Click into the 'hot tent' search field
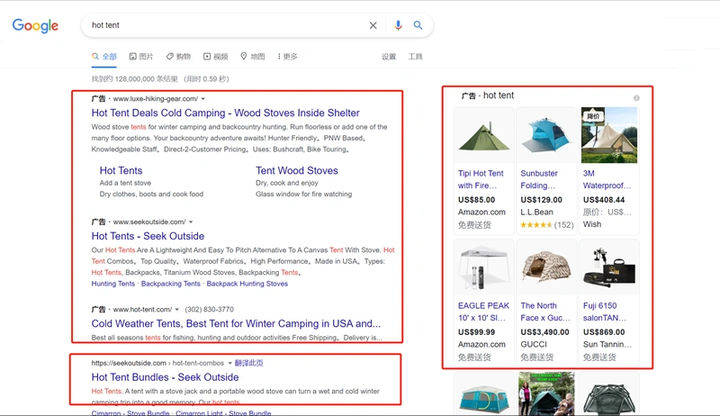Screen dimensions: 720x416 point(225,25)
